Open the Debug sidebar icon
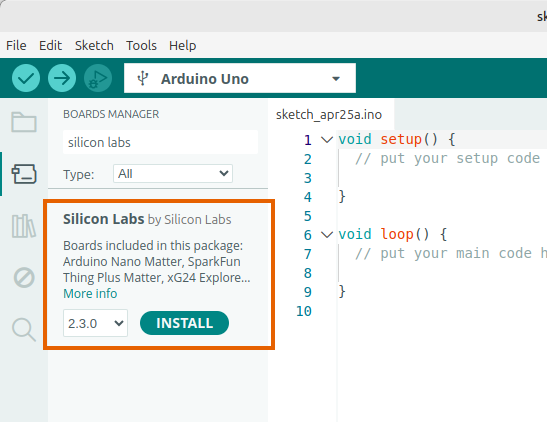547x422 pixels. (24, 278)
